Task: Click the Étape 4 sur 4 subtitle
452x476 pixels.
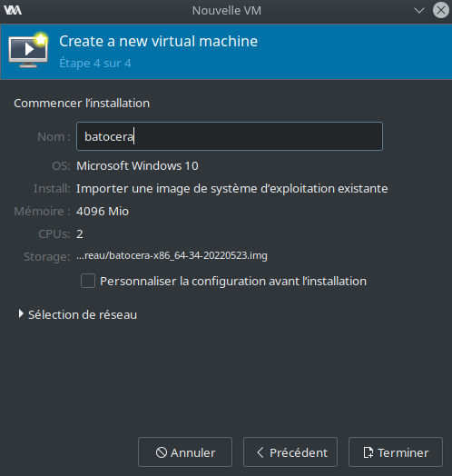Action: tap(95, 64)
